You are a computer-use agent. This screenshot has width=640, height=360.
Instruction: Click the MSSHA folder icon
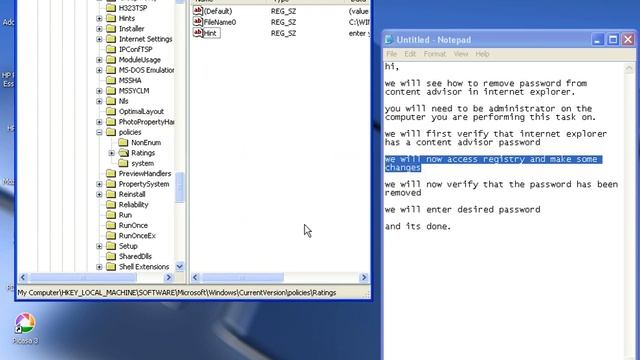(x=111, y=80)
